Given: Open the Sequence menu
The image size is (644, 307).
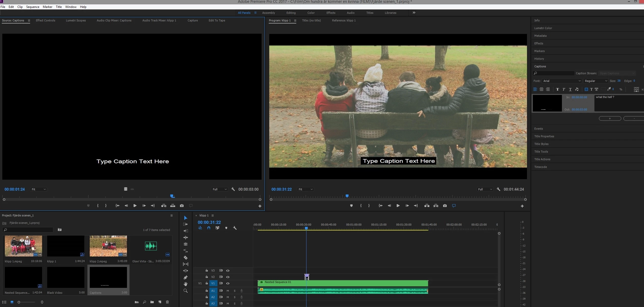Looking at the screenshot, I should tap(33, 7).
